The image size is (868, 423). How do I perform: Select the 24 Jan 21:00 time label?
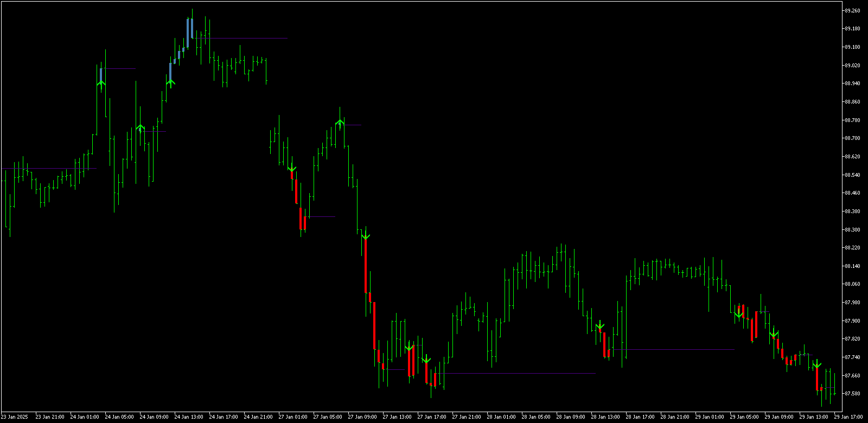(258, 417)
